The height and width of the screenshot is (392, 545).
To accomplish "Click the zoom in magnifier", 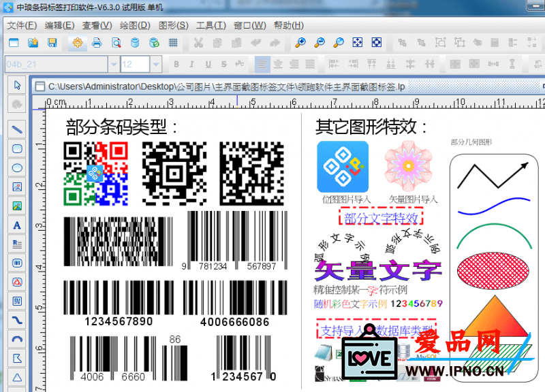I will (x=300, y=43).
